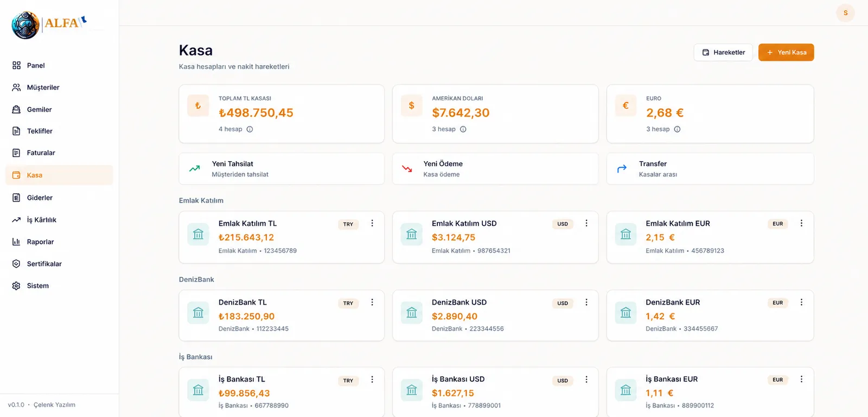
Task: Click the Emlak Katılım group heading
Action: (201, 200)
